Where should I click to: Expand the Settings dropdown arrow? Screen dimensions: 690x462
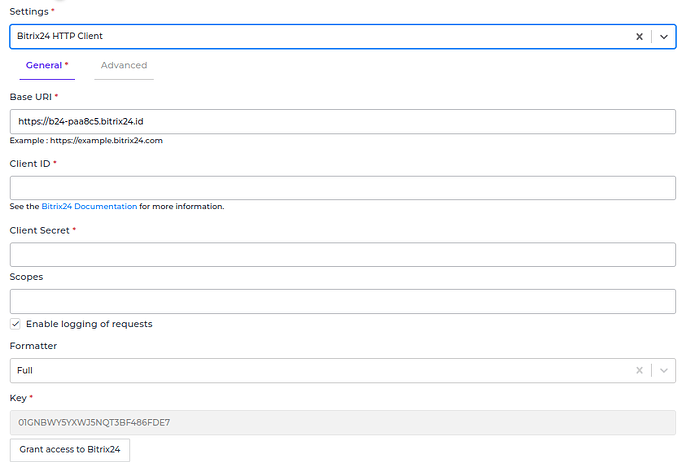(664, 37)
